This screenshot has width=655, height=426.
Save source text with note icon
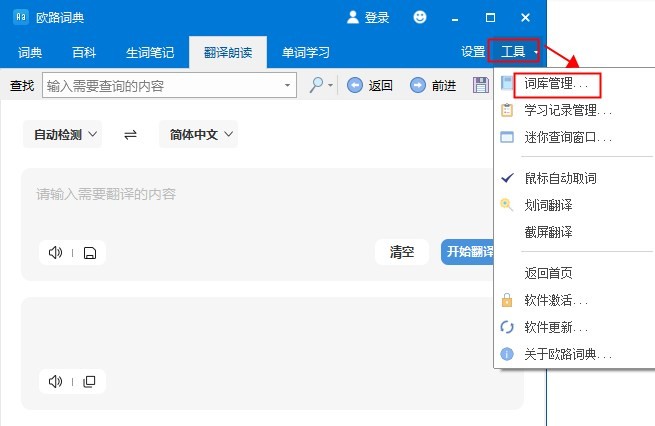pyautogui.click(x=90, y=253)
